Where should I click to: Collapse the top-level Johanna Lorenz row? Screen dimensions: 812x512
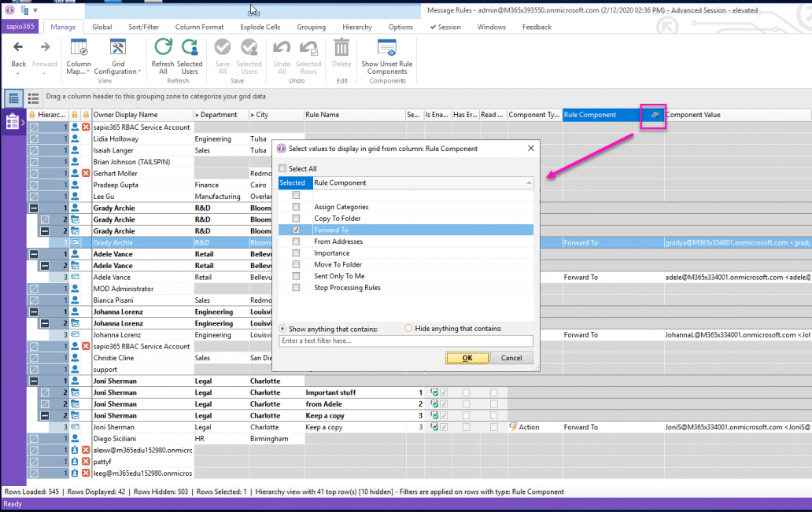click(34, 311)
